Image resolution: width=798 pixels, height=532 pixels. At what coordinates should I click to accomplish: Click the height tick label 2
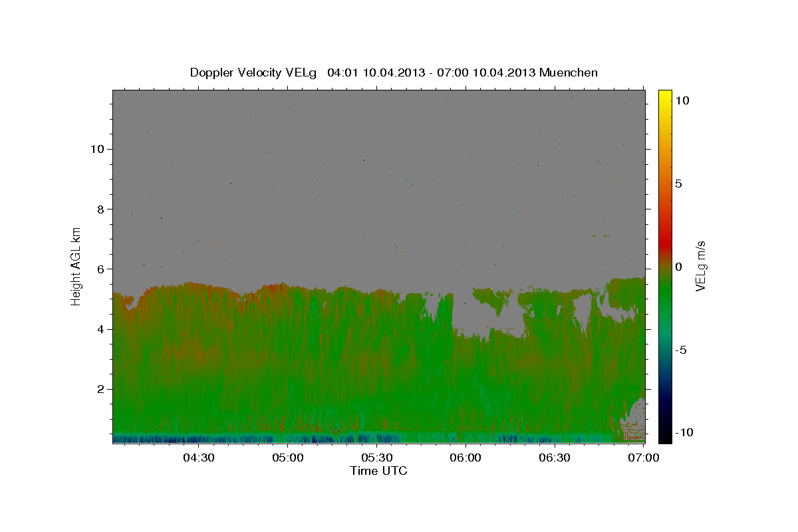(100, 388)
